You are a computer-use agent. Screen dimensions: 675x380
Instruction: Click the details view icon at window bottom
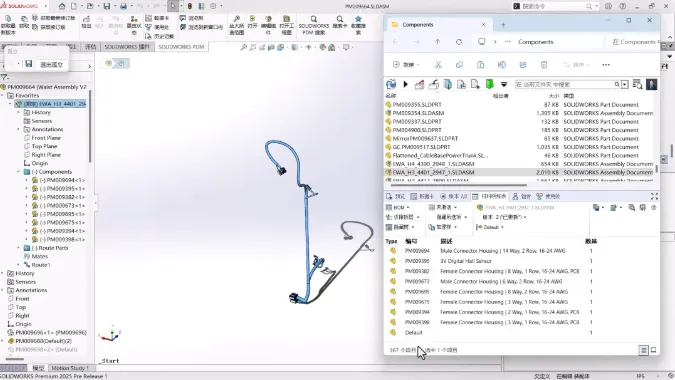click(x=643, y=350)
